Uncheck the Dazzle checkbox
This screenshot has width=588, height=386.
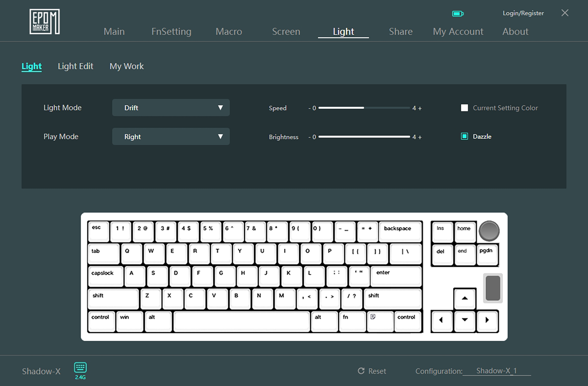point(465,136)
